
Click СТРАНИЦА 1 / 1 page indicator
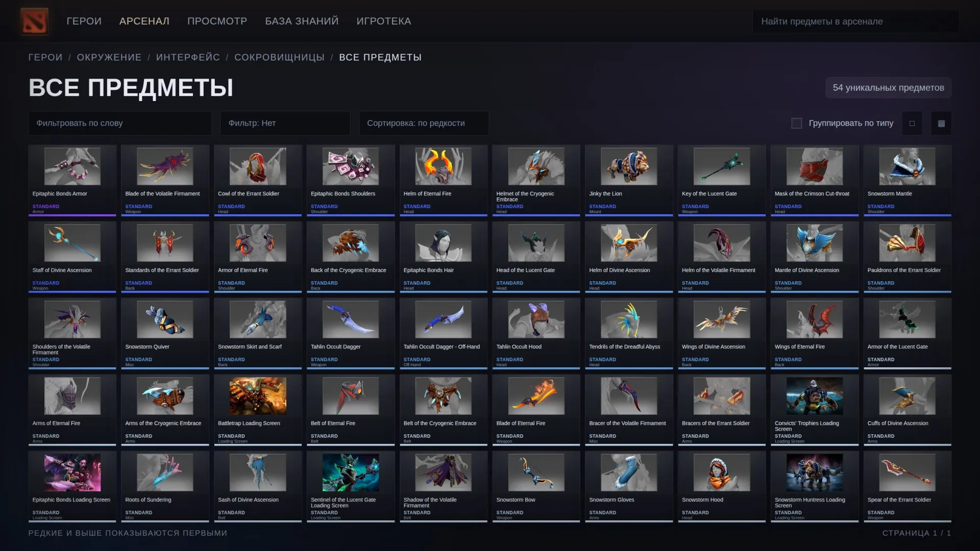pos(916,533)
